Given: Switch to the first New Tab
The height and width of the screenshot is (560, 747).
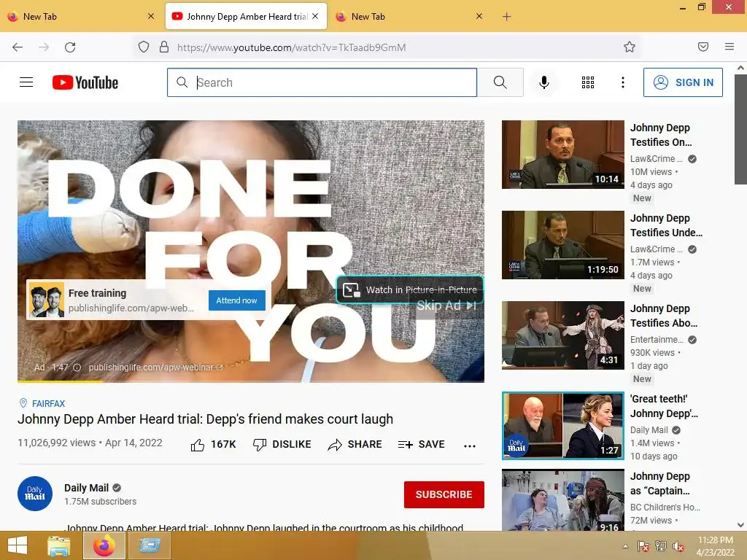Looking at the screenshot, I should tap(81, 16).
